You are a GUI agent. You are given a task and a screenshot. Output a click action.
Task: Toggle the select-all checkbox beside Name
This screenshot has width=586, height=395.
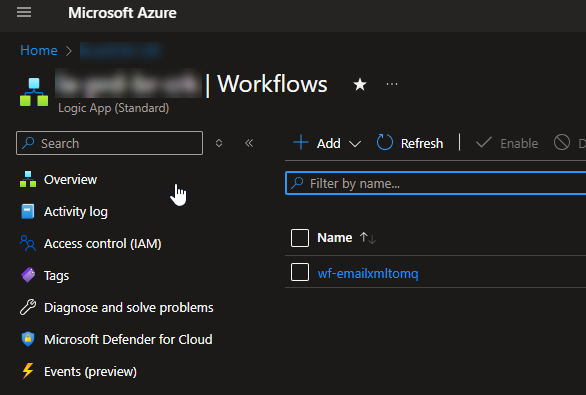pyautogui.click(x=300, y=238)
